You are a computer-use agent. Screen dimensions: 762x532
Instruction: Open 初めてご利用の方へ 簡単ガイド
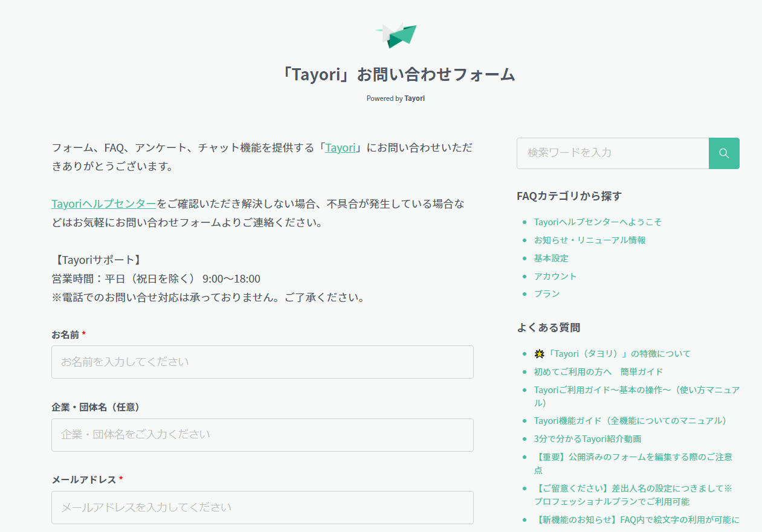[598, 372]
